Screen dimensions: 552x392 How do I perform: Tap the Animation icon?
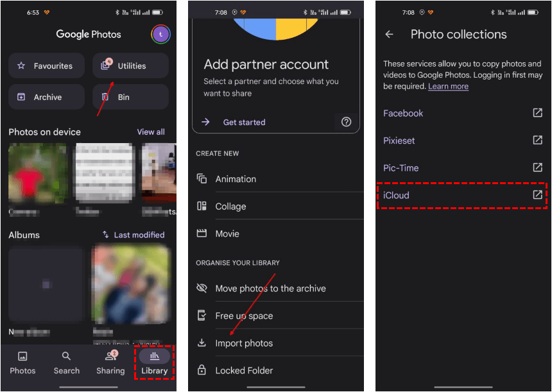click(202, 178)
